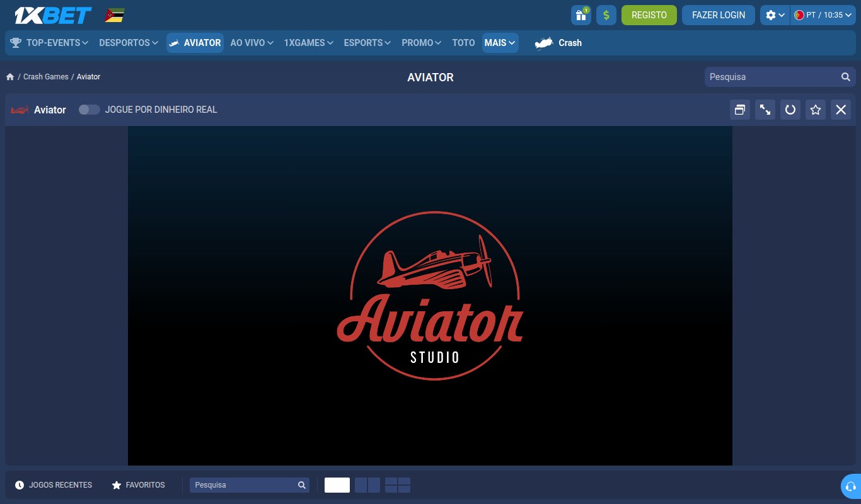Select the single window layout
861x504 pixels.
(x=337, y=485)
